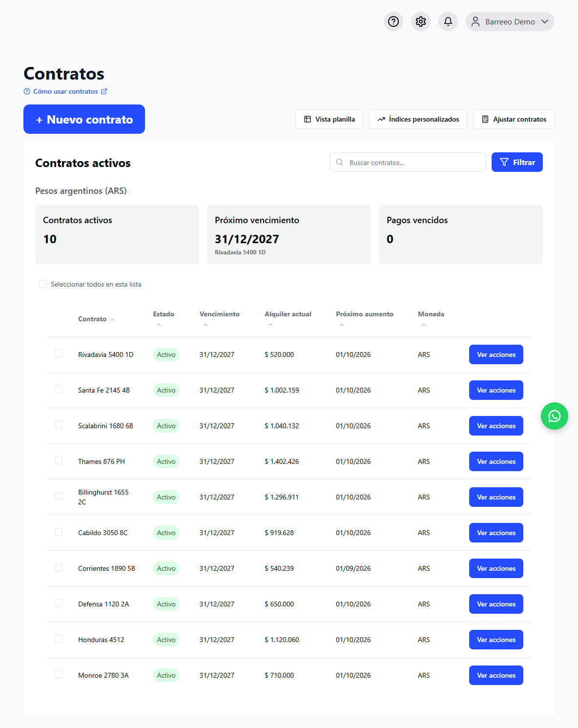Open the settings gear icon
The image size is (578, 728).
[421, 21]
